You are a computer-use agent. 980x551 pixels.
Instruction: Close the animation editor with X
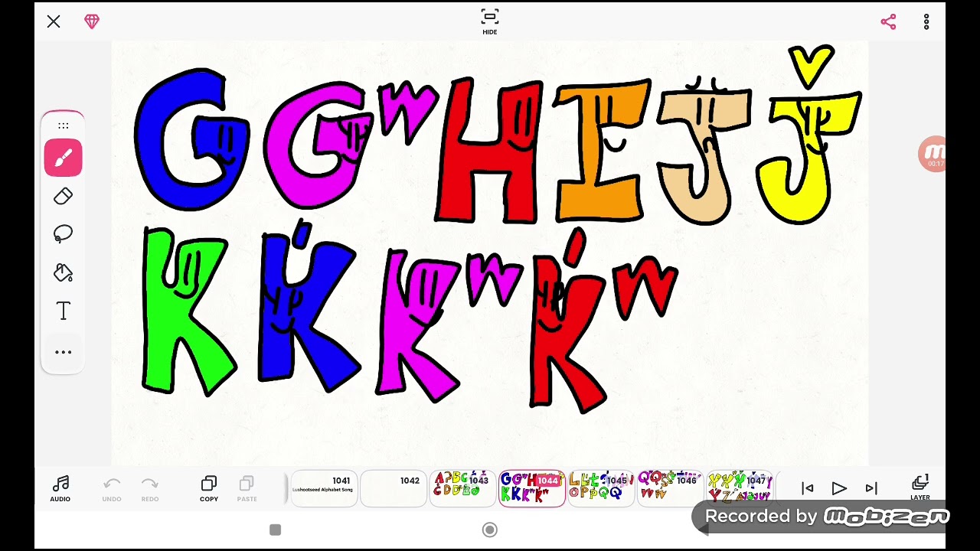[54, 21]
